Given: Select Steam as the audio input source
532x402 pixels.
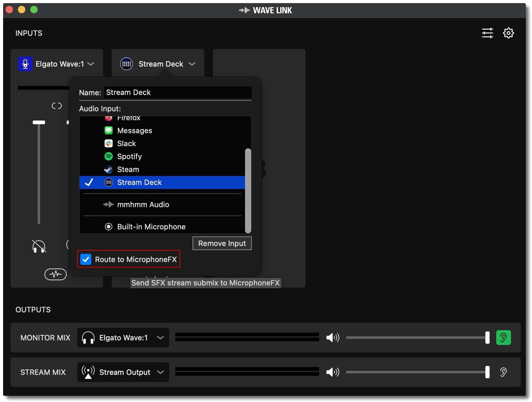Looking at the screenshot, I should point(128,169).
